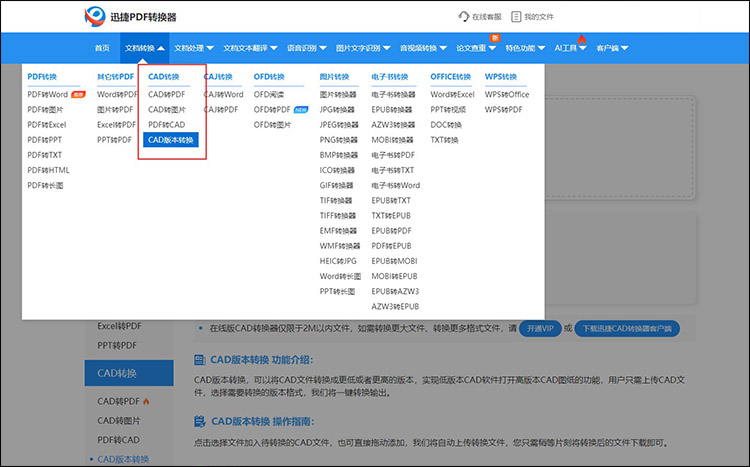Open CAD转图片 in the left sidebar
The width and height of the screenshot is (750, 467).
[x=119, y=421]
